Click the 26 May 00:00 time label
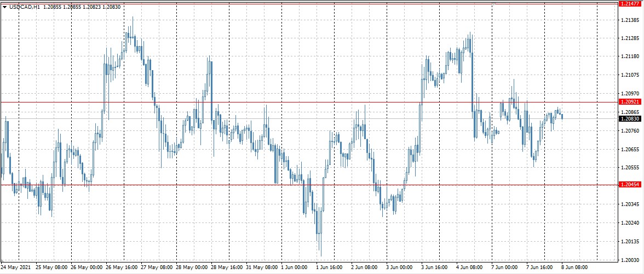This screenshot has height=274, width=644. click(x=87, y=267)
